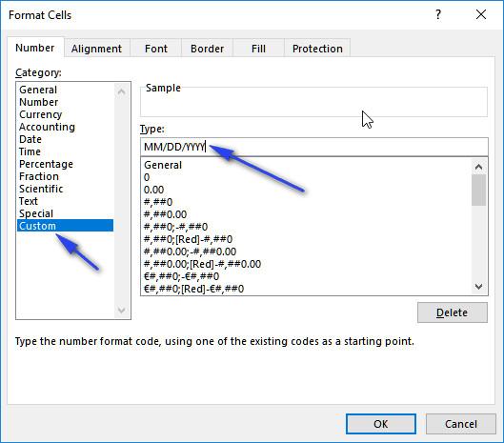
Task: Choose the Scientific category
Action: tap(65, 189)
